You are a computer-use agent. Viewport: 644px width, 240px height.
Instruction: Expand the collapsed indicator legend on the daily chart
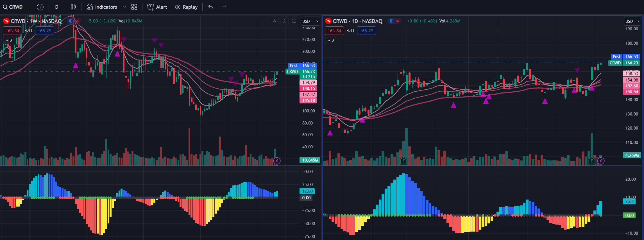(x=331, y=40)
